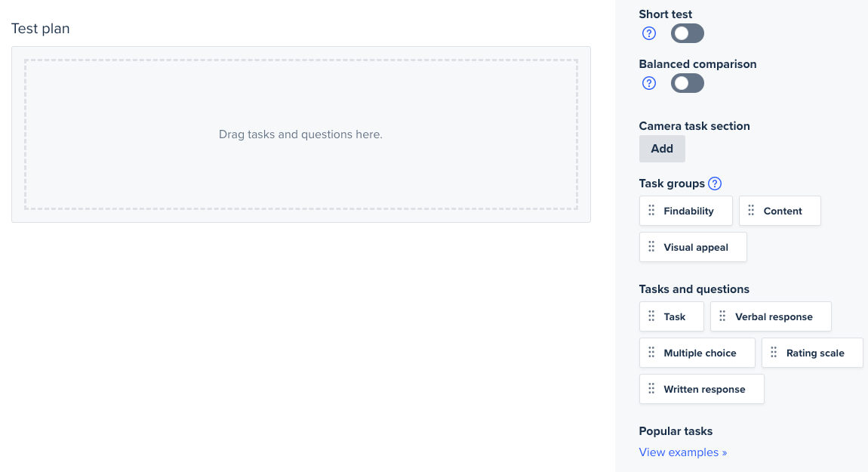
Task: Click the Task groups help question icon
Action: point(715,184)
